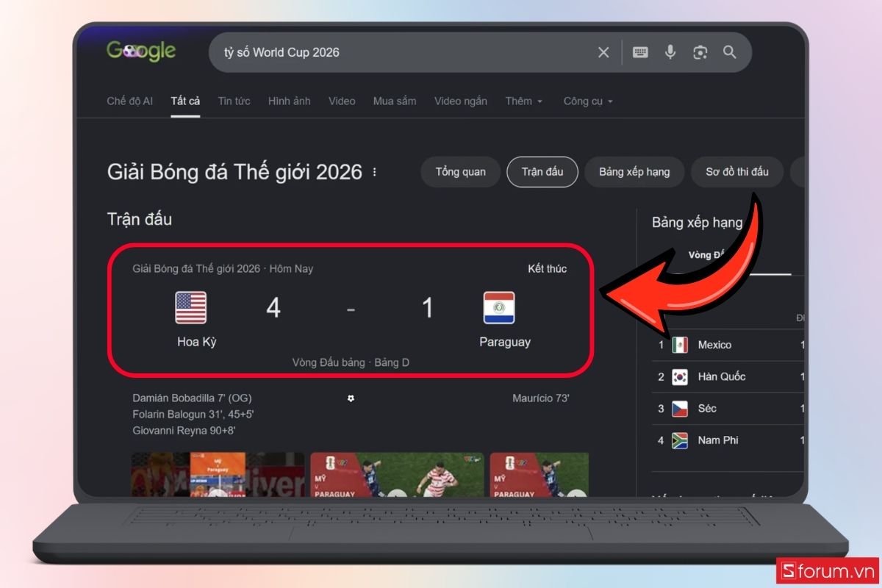Select the Tất cả tab
This screenshot has width=882, height=588.
[x=185, y=101]
